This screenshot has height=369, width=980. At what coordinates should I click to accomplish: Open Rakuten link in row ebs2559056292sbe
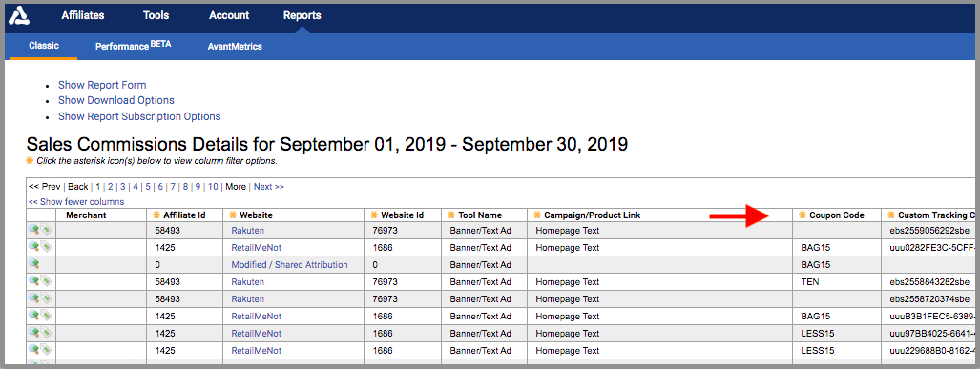(x=247, y=231)
